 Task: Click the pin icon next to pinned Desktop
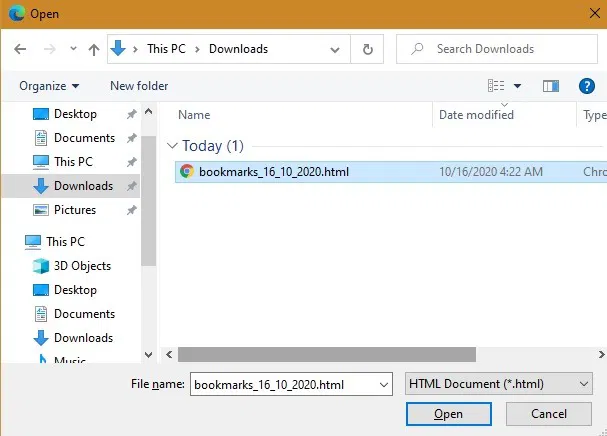pos(132,114)
